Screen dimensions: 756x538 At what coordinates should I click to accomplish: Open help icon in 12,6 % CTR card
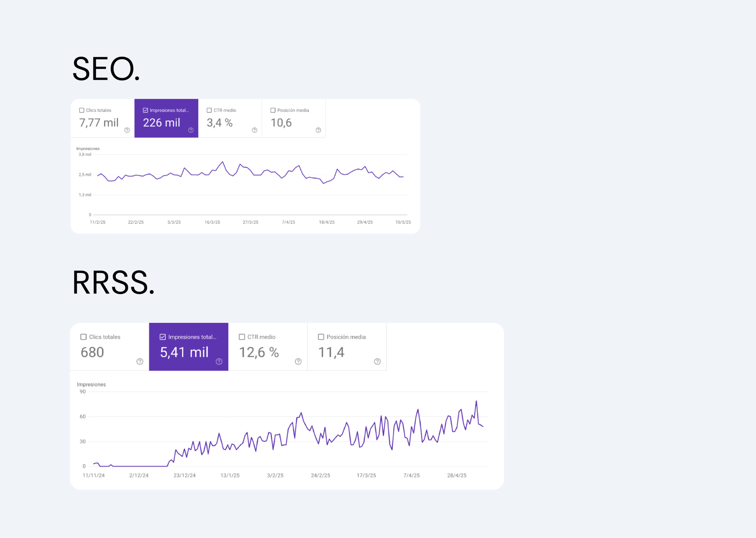coord(298,361)
